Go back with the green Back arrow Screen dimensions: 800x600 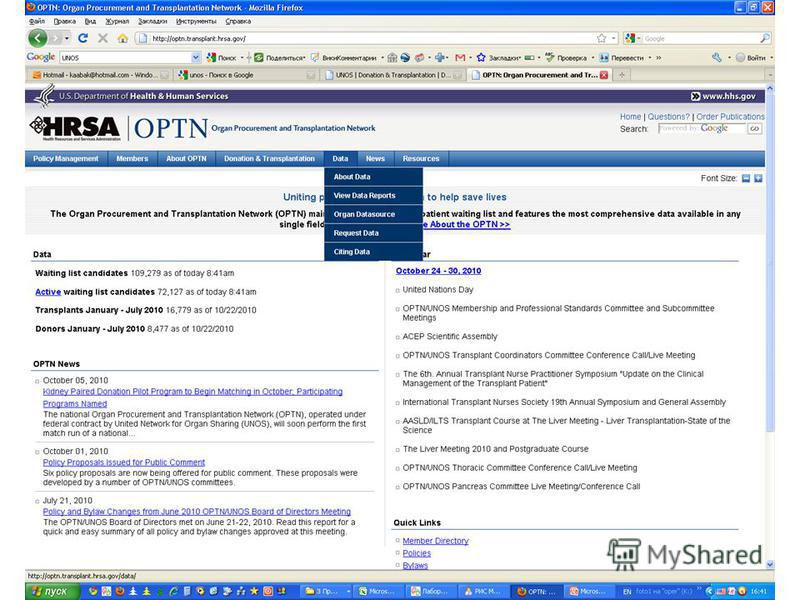[38, 38]
